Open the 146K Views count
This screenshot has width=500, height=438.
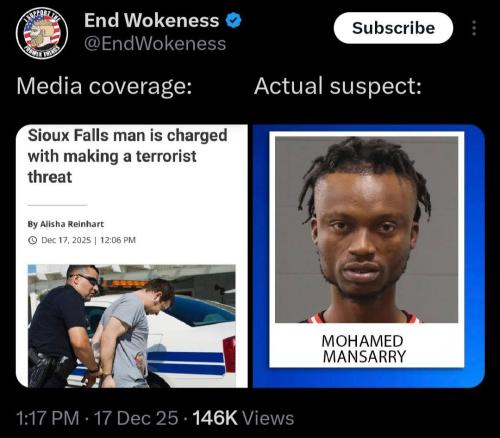[243, 418]
